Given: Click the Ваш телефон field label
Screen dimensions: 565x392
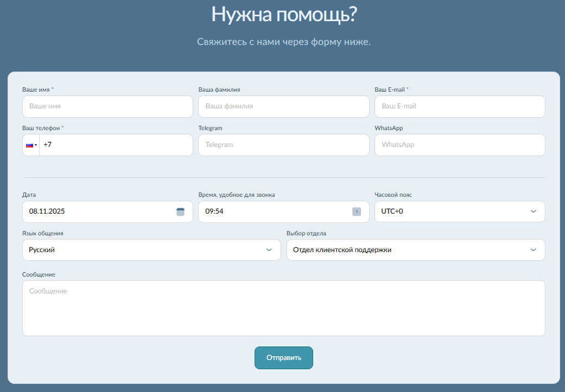Looking at the screenshot, I should (42, 128).
